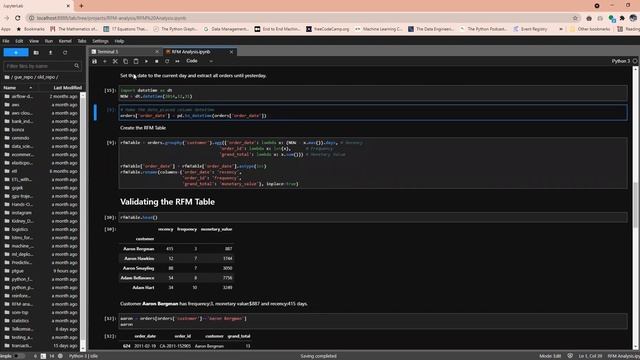Open a new launcher with blue plus button
The width and height of the screenshot is (640, 360).
(x=16, y=52)
